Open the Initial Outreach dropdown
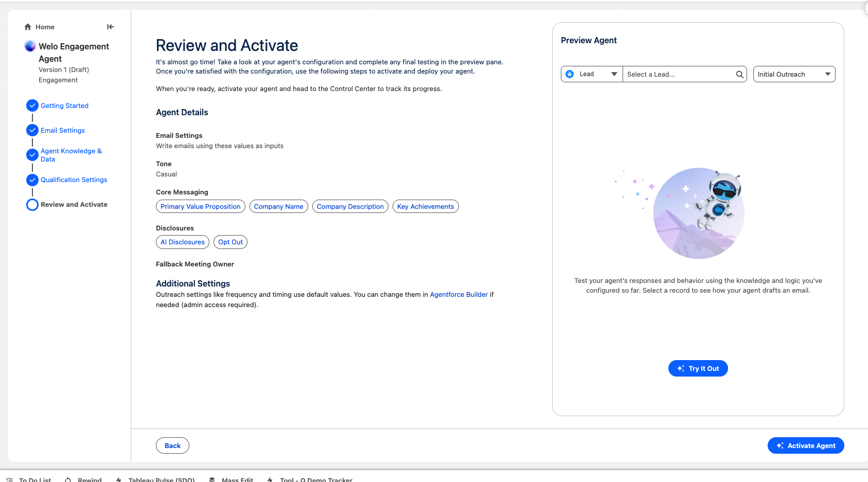 (x=794, y=74)
